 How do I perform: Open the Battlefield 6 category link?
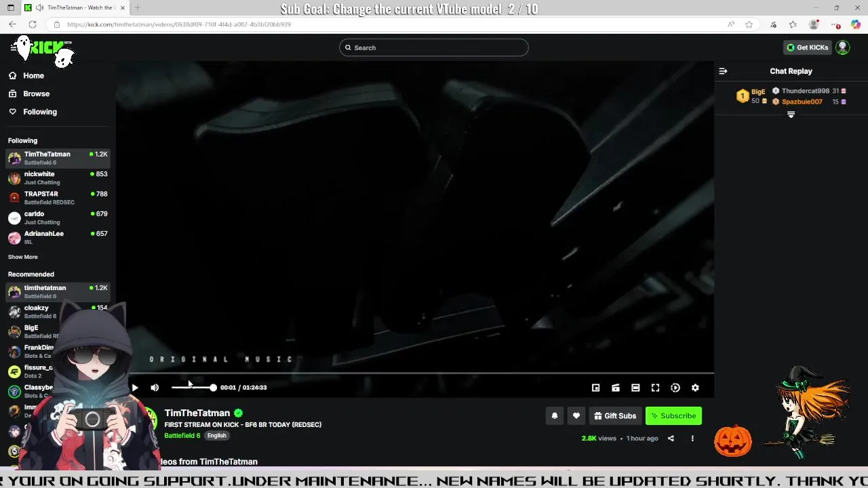point(182,436)
